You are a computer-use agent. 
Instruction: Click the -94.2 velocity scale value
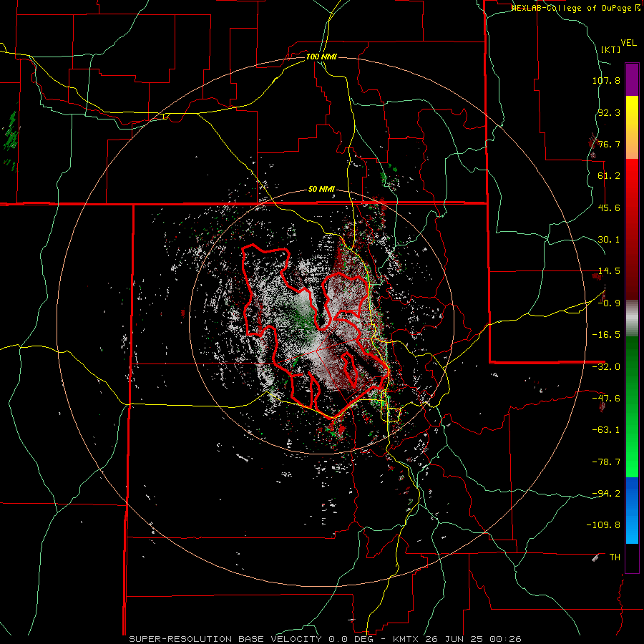(x=606, y=494)
